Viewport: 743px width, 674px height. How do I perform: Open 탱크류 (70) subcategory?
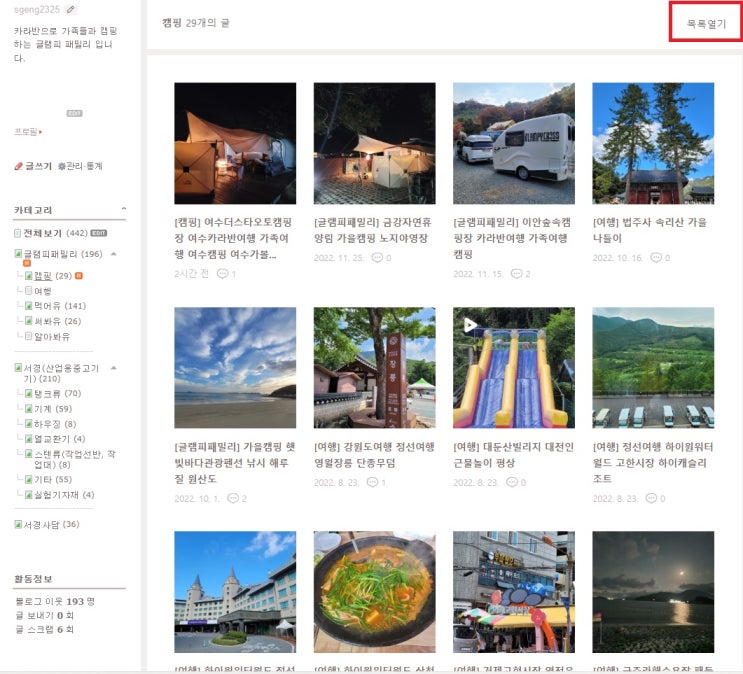[x=53, y=393]
